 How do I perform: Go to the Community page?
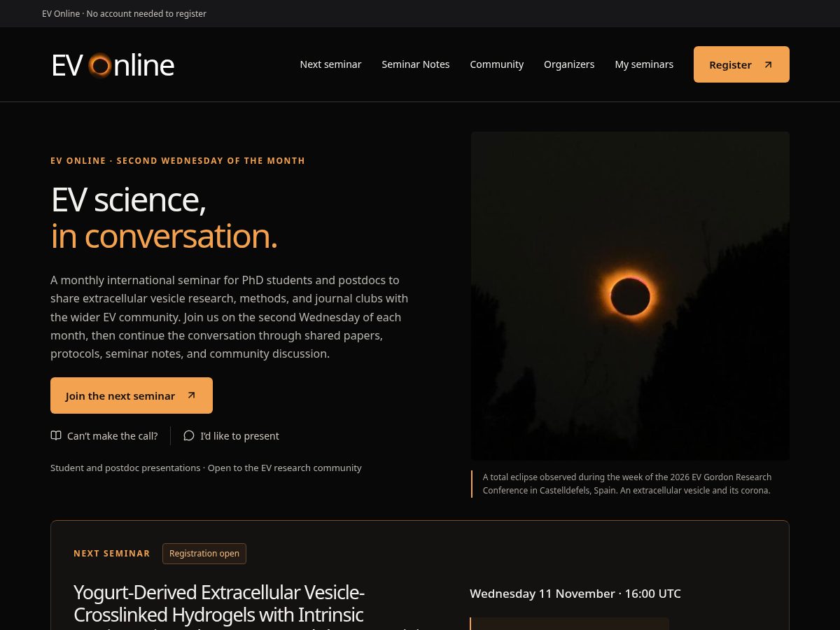tap(497, 64)
